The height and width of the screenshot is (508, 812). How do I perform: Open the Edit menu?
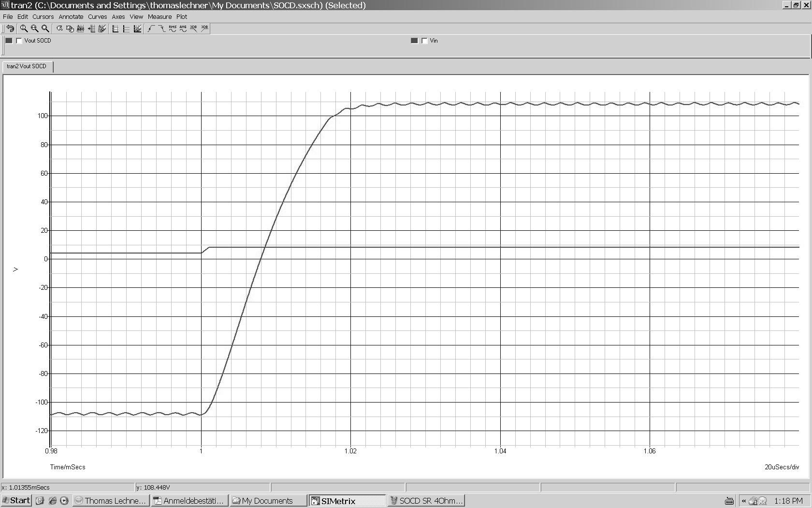pyautogui.click(x=23, y=16)
